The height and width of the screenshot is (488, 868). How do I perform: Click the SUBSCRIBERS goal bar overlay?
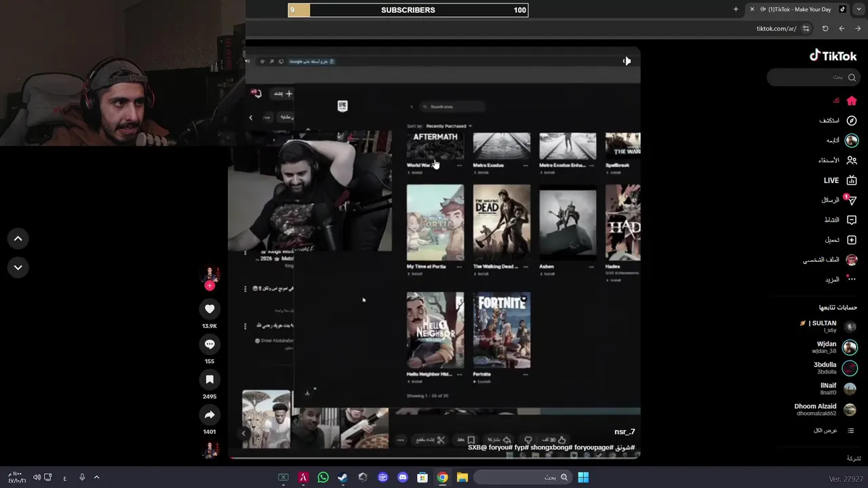pos(408,10)
